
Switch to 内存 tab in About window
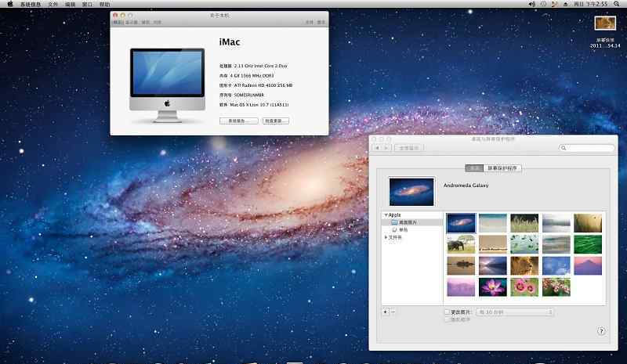tap(158, 23)
